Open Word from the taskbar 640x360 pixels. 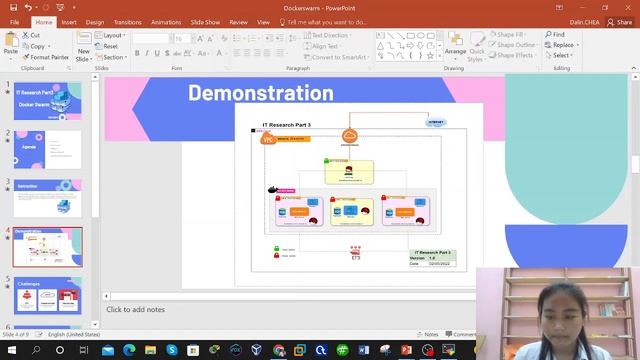363,350
